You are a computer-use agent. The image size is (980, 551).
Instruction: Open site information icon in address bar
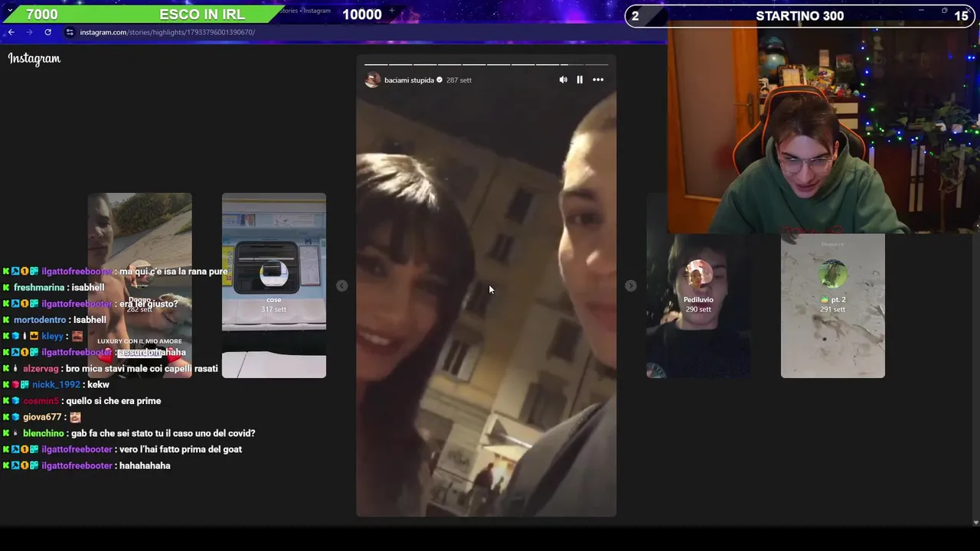tap(70, 32)
